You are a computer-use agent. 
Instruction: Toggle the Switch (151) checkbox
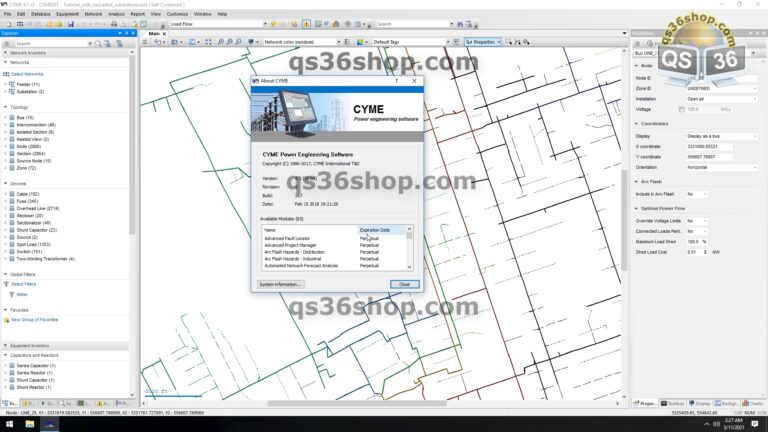[x=12, y=252]
